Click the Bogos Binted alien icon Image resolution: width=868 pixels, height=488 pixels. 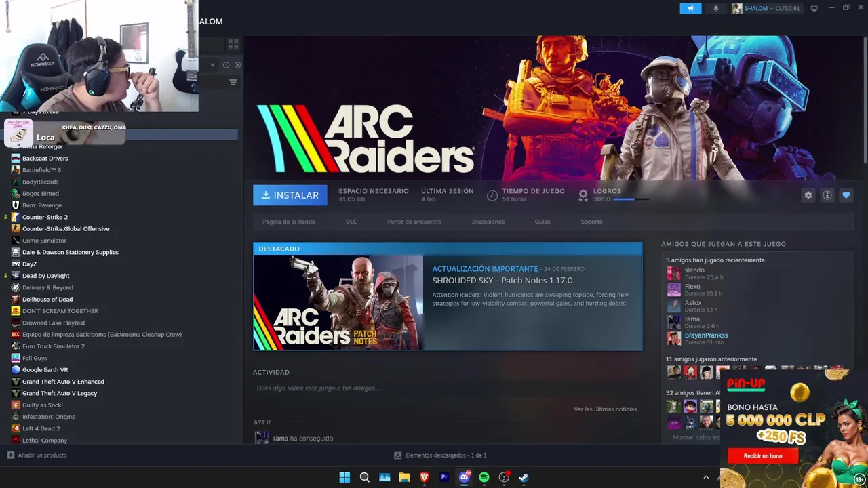(16, 194)
